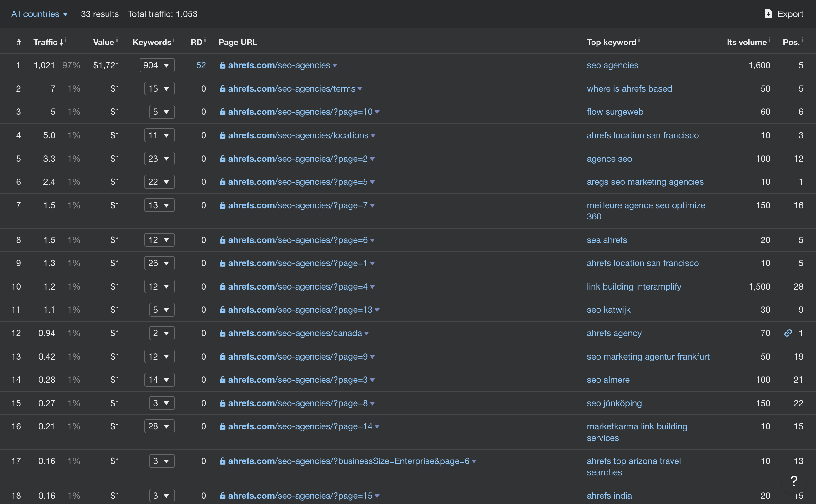Click the lock icon for seo-agencies/terms URL
Viewport: 816px width, 504px height.
222,89
